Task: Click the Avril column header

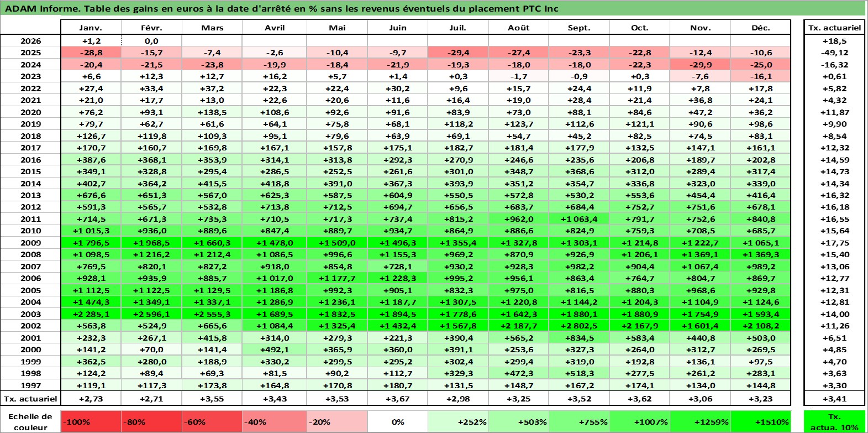Action: point(275,28)
